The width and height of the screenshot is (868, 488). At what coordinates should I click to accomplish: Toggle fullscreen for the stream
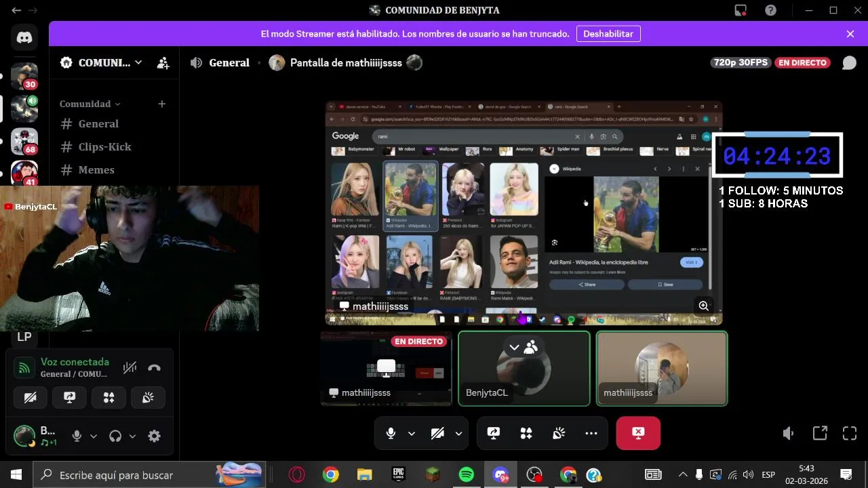[x=850, y=433]
